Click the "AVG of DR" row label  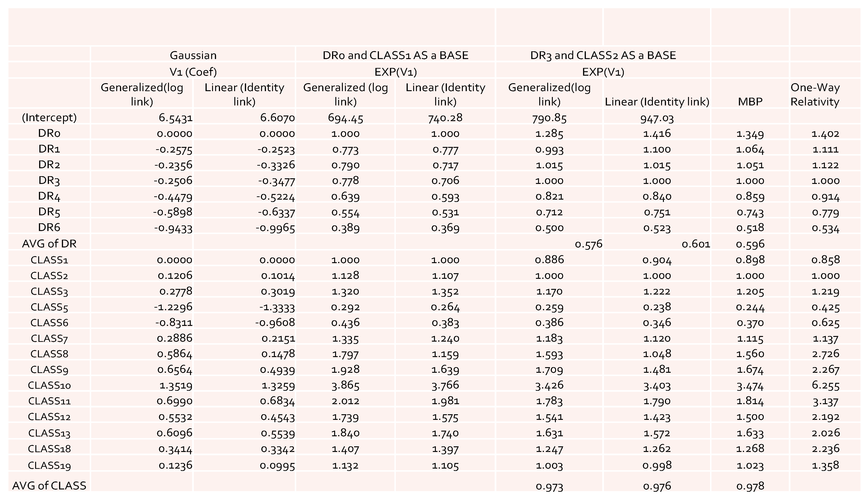49,244
